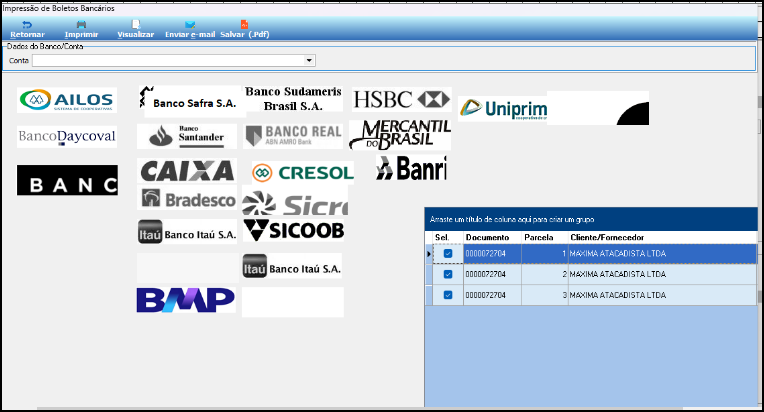Viewport: 764px width, 412px height.
Task: Click MAXIMA ATACADISTA LTDA in parcela 3 row
Action: [617, 295]
